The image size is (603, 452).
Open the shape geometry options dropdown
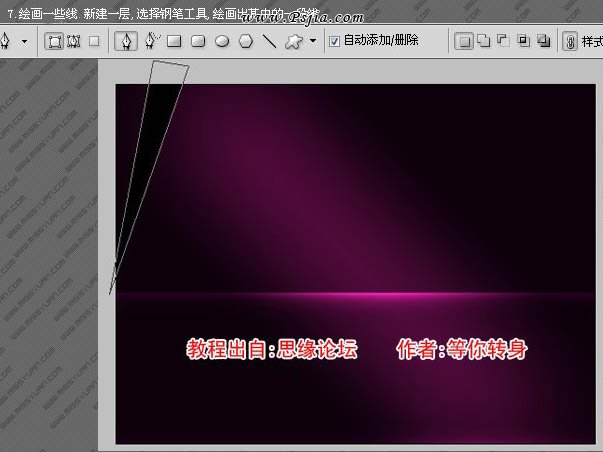click(313, 40)
